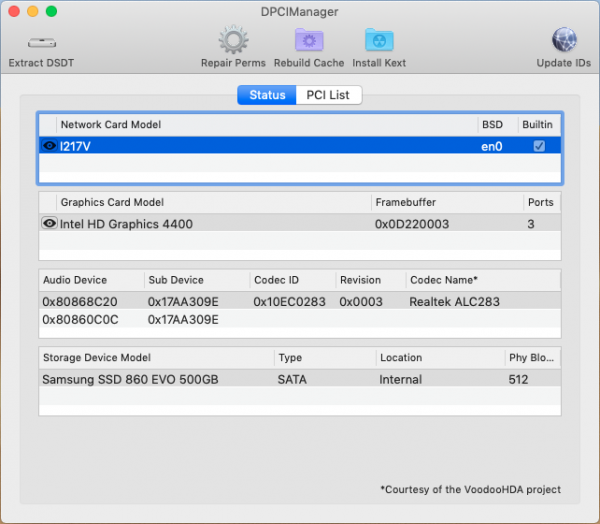Click the Extract DSDT toolbar icon
The height and width of the screenshot is (524, 600).
(x=41, y=43)
